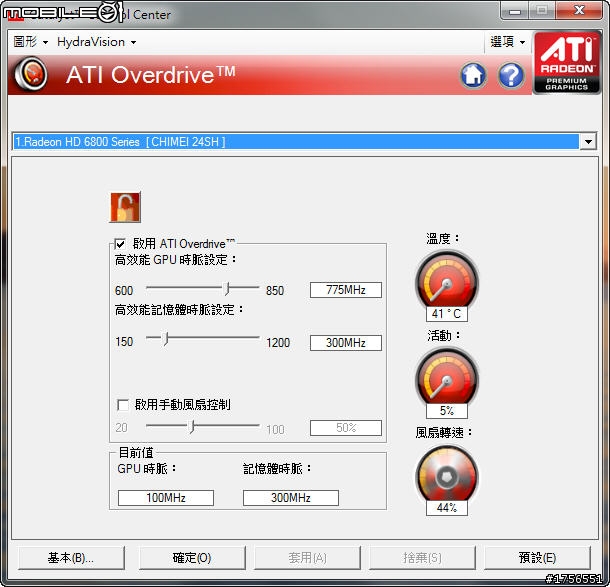Click the 50% fan speed field
This screenshot has width=610, height=587.
[x=345, y=428]
